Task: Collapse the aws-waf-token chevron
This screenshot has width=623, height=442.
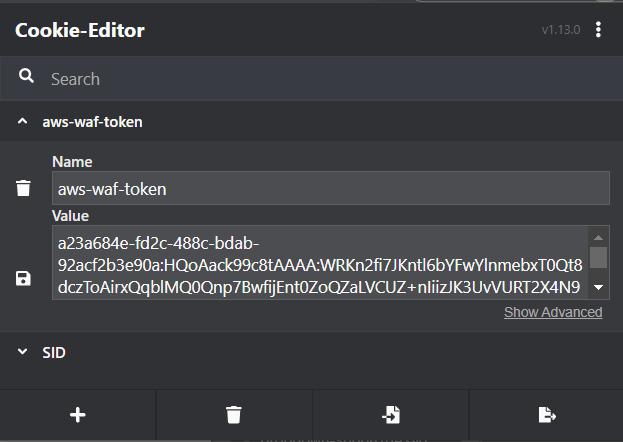Action: click(23, 121)
